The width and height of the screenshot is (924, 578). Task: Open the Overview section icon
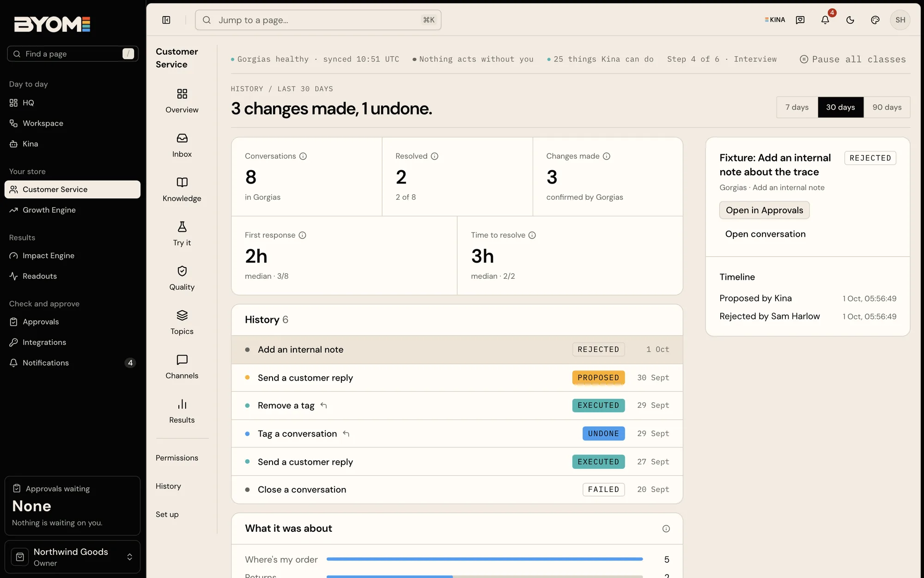[182, 94]
